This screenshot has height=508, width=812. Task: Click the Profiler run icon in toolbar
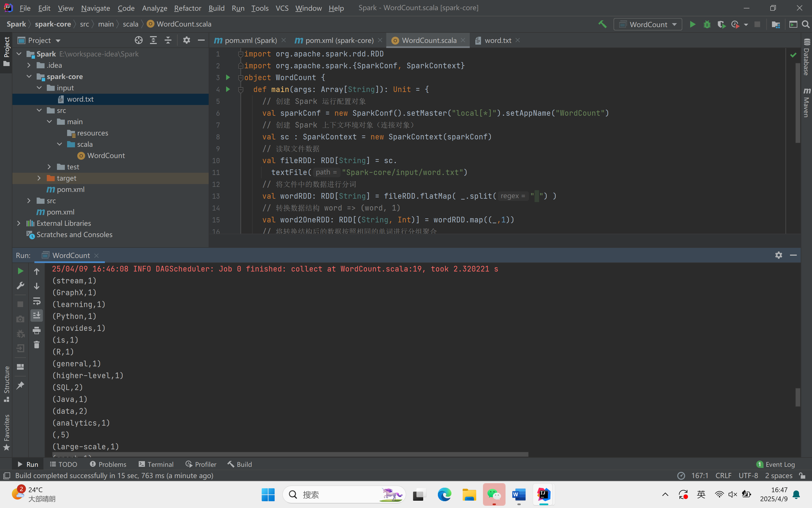click(x=735, y=24)
